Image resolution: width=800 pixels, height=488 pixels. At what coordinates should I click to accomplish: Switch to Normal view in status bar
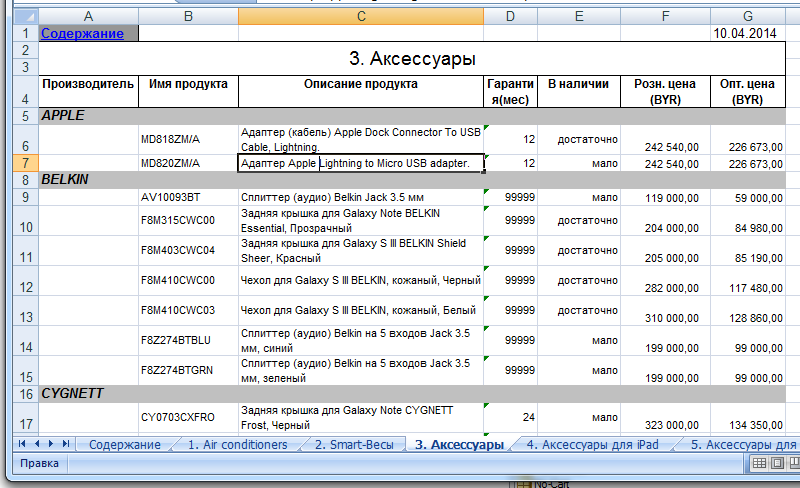(759, 463)
